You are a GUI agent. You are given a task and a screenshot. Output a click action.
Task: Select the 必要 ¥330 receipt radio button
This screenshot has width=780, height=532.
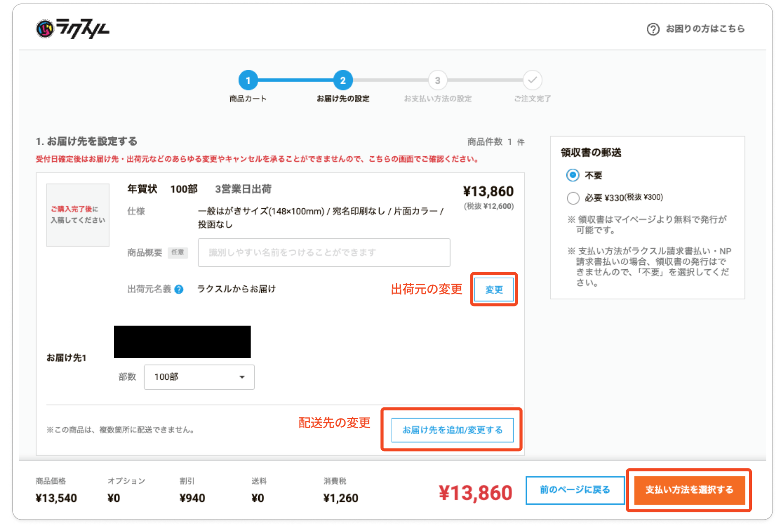[x=572, y=198]
